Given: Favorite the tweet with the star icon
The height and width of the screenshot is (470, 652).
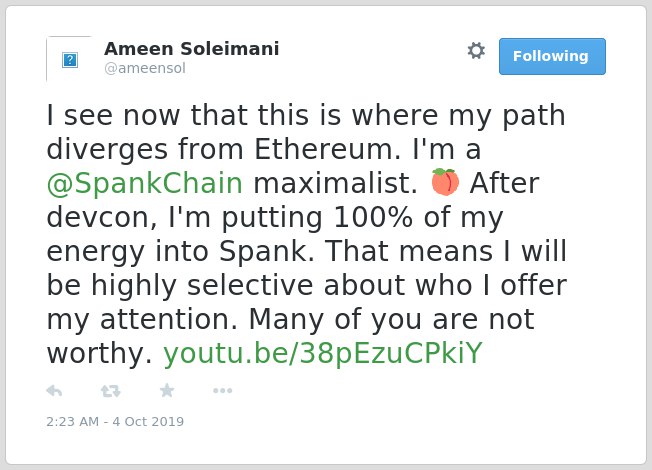Looking at the screenshot, I should pyautogui.click(x=167, y=391).
